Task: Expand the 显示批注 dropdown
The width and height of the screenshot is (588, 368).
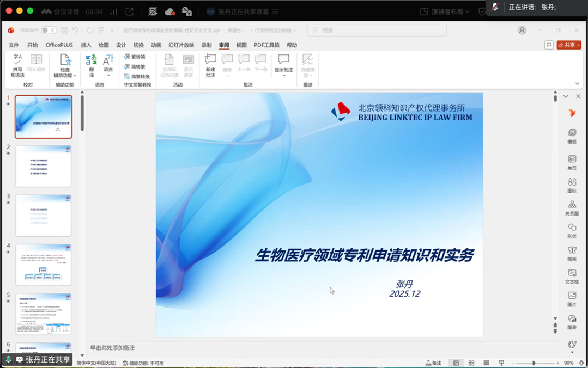Action: click(x=283, y=76)
